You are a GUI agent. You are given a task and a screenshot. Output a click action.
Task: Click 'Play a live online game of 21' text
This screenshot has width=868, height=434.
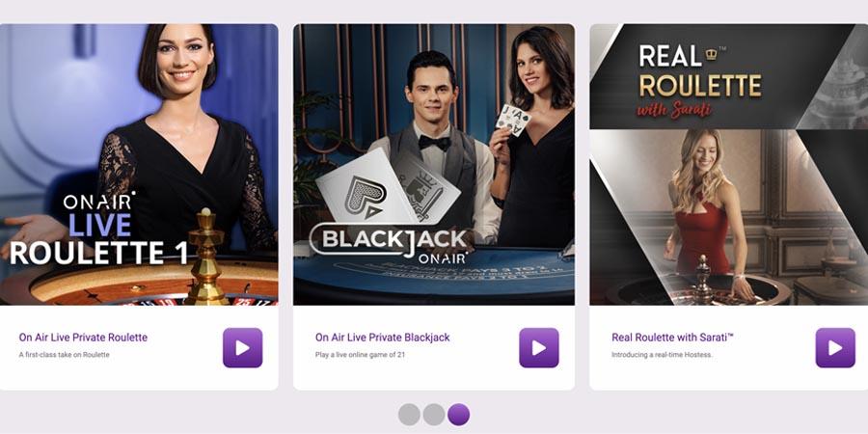tap(360, 355)
